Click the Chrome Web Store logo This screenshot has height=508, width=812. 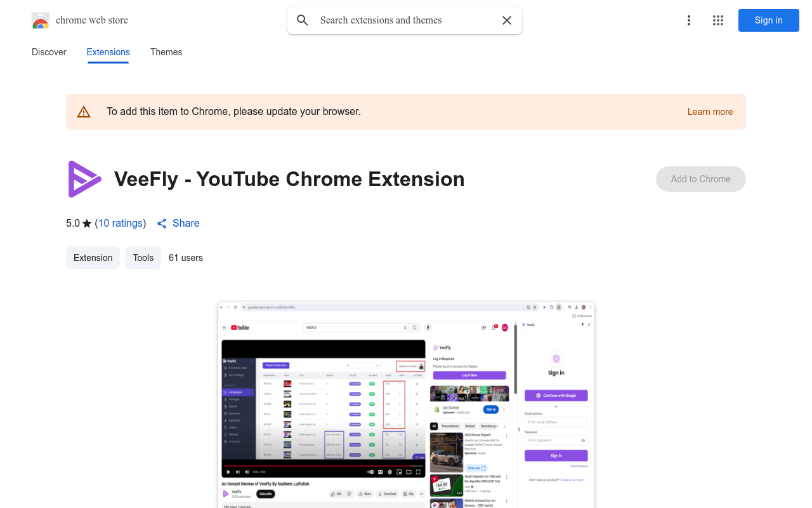[x=41, y=20]
